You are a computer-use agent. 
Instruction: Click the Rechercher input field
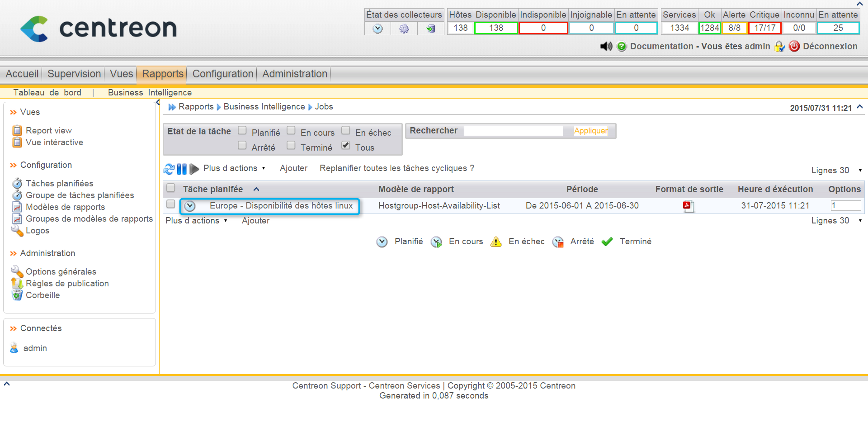point(514,131)
